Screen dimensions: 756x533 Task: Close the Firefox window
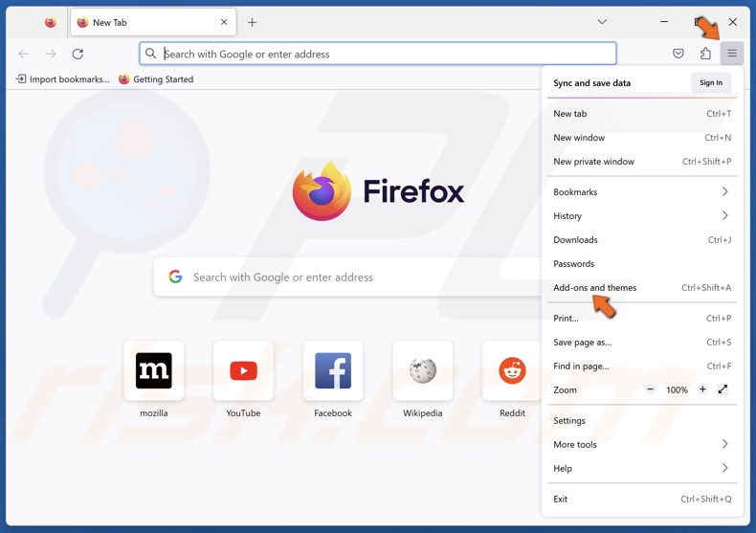[x=732, y=22]
